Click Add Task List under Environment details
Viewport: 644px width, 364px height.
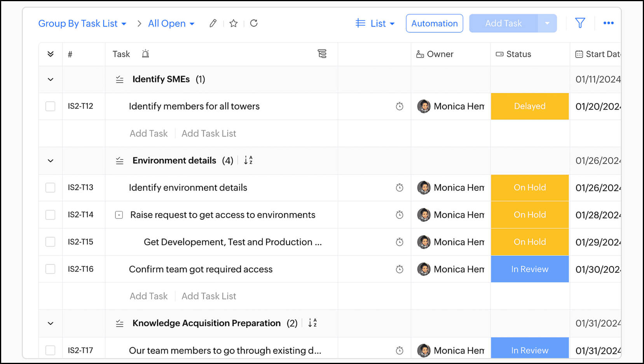[x=209, y=296]
